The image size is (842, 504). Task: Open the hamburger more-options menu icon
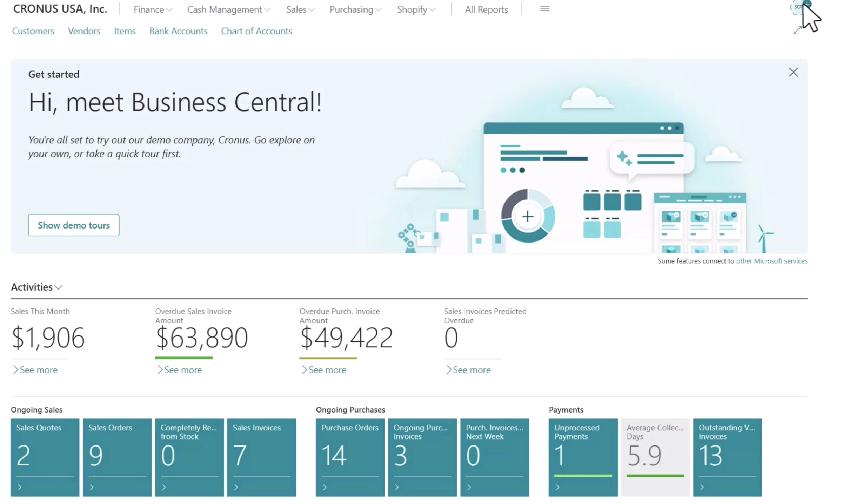point(544,9)
